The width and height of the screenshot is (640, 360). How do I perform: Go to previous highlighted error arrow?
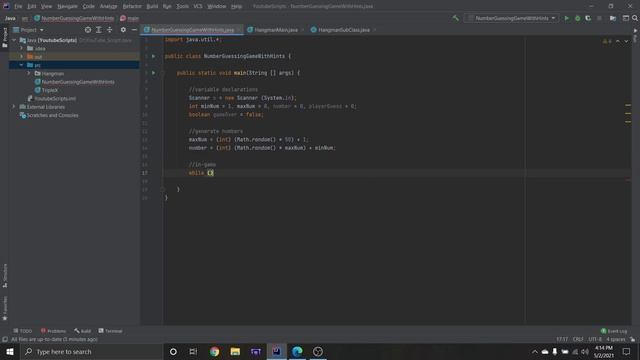pos(618,41)
